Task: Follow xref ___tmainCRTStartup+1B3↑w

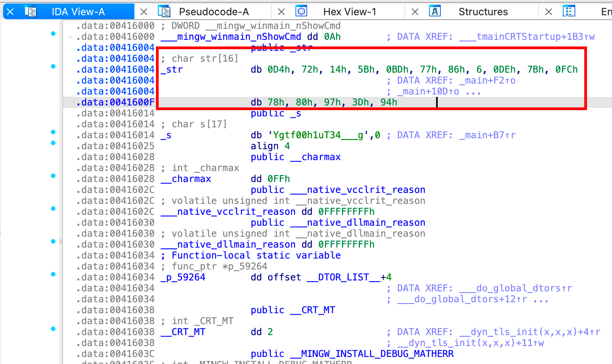Action: [527, 37]
